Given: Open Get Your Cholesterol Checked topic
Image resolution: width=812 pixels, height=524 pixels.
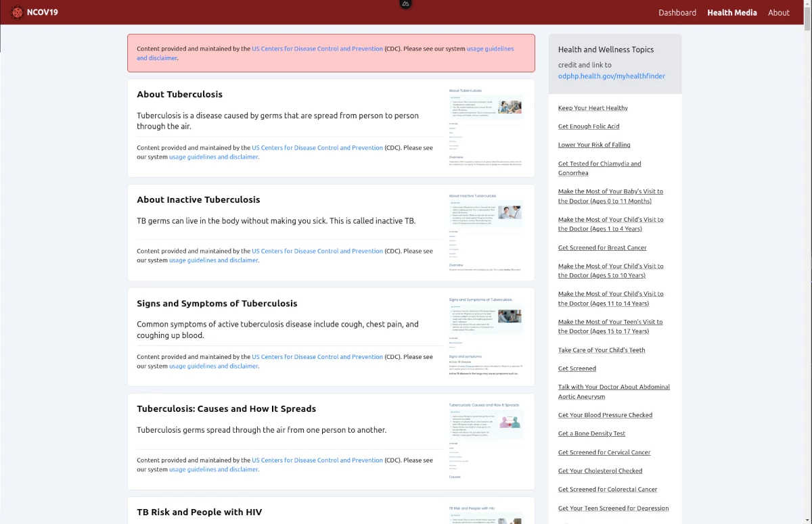Looking at the screenshot, I should [x=600, y=471].
